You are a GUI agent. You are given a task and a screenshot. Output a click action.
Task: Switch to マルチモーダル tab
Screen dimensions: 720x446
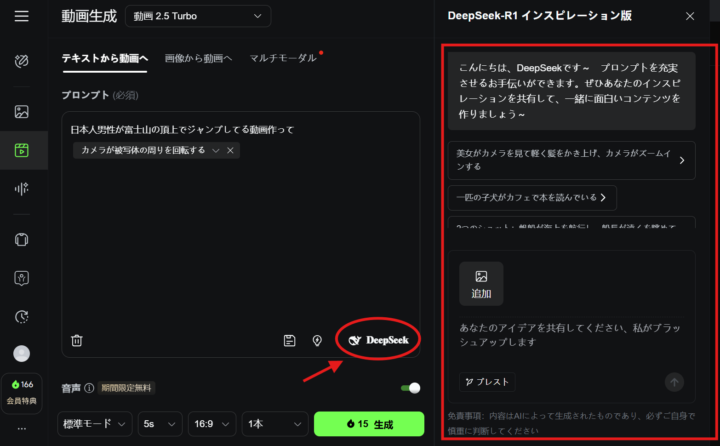click(x=283, y=58)
